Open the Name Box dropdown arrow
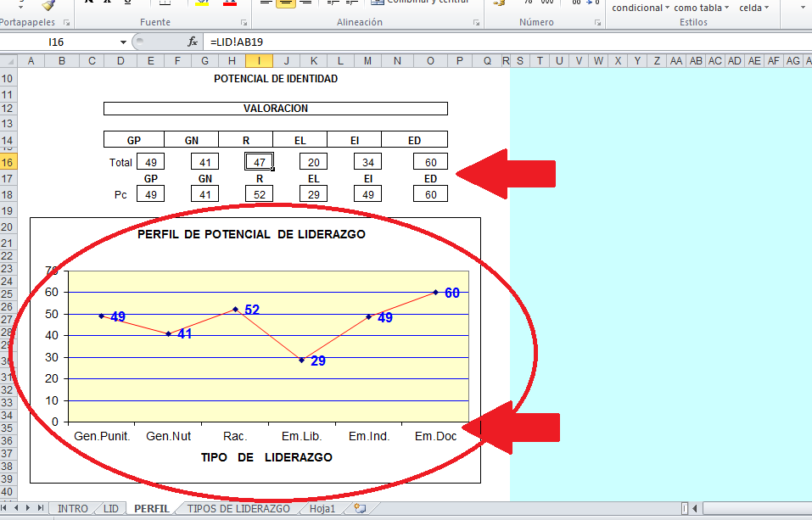This screenshot has height=520, width=812. click(x=123, y=42)
